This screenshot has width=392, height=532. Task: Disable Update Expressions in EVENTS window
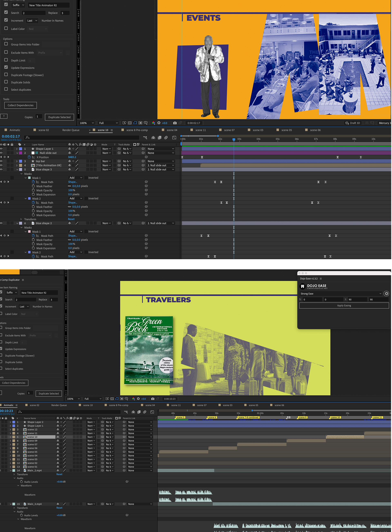6,67
